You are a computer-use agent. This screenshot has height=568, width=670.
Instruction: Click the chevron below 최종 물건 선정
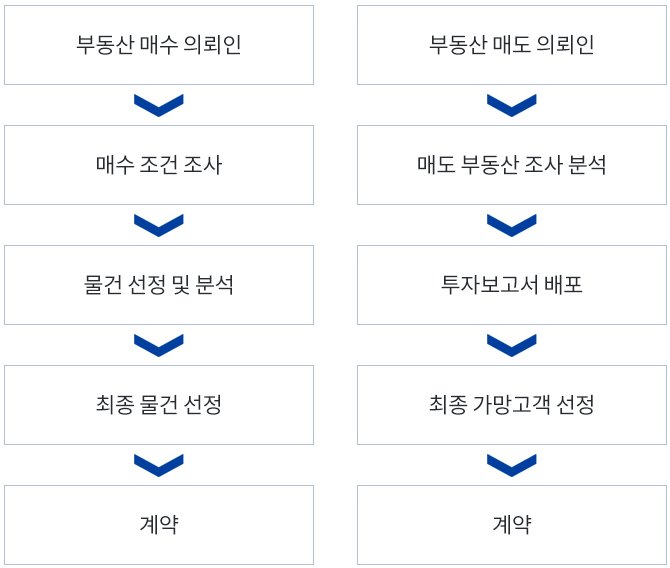pyautogui.click(x=159, y=465)
